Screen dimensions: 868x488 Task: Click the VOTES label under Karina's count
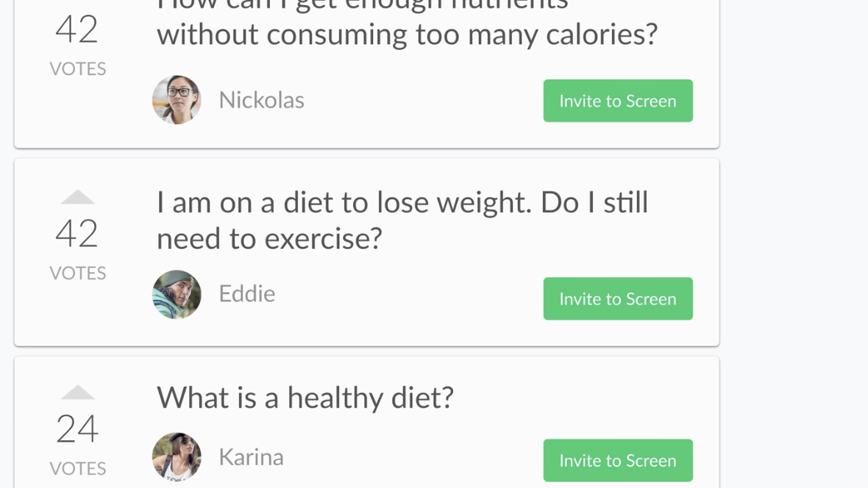click(x=77, y=469)
